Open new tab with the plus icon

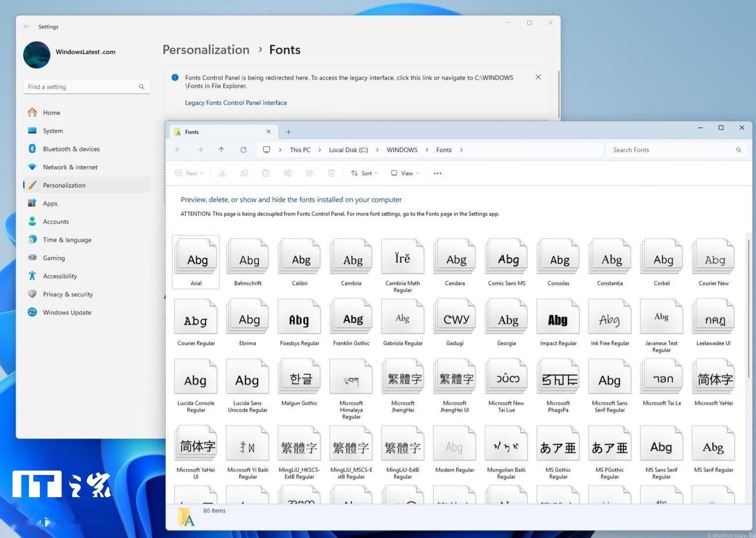point(288,132)
